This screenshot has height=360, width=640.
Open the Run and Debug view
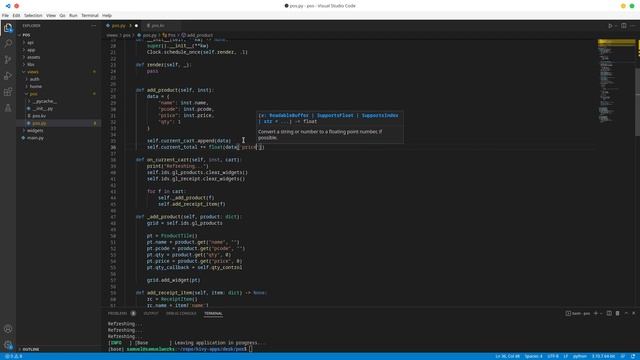[x=8, y=76]
